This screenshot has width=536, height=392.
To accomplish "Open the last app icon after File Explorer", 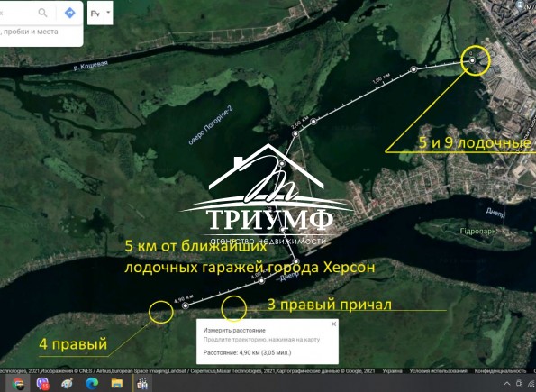I will 141,384.
